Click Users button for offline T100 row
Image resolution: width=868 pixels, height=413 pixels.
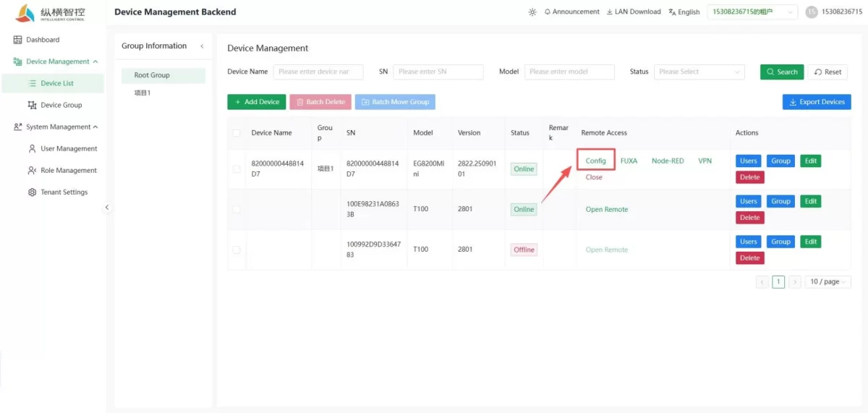coord(749,242)
